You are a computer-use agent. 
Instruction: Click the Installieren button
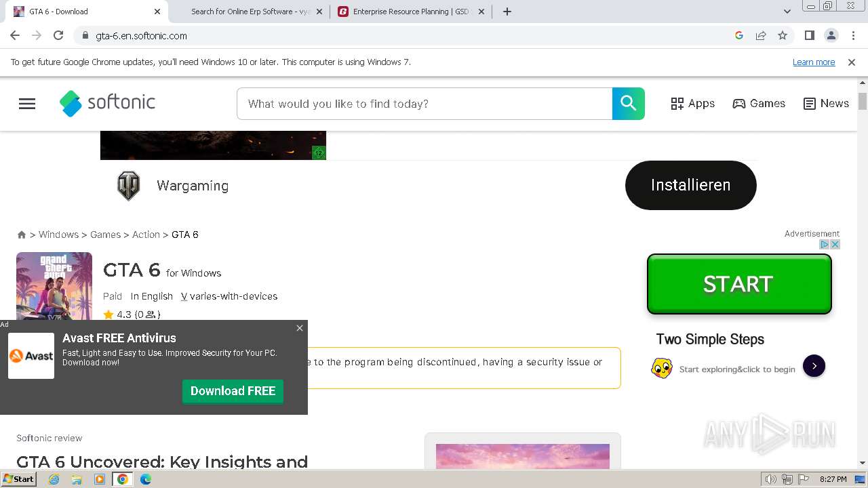(690, 185)
